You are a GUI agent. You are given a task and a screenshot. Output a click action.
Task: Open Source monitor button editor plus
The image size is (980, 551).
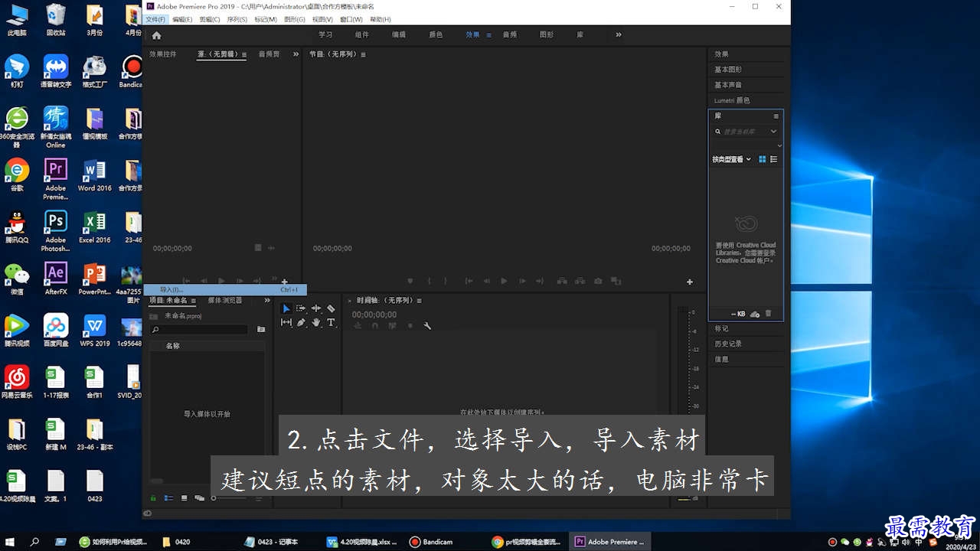tap(284, 282)
